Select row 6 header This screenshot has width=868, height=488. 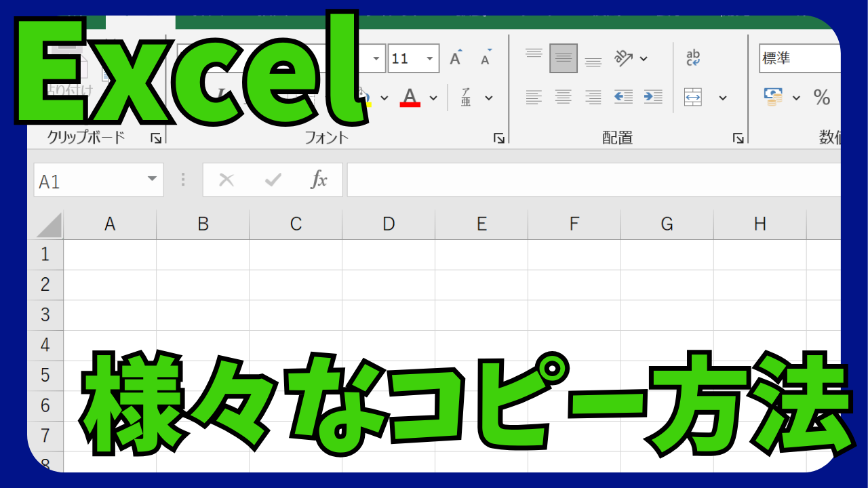pos(45,405)
